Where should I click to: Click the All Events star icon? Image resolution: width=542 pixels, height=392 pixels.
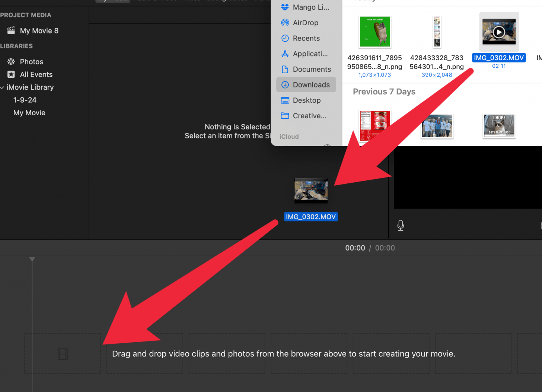point(11,74)
